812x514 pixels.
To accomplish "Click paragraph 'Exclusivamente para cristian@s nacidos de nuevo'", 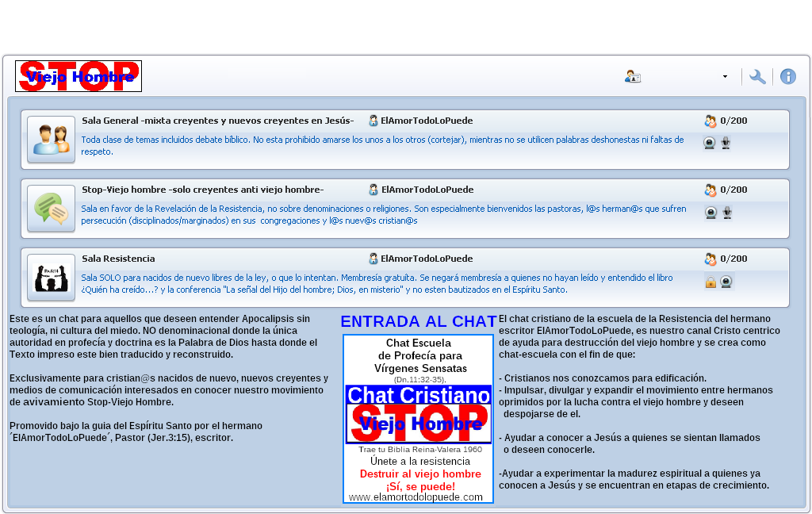I will tap(169, 390).
